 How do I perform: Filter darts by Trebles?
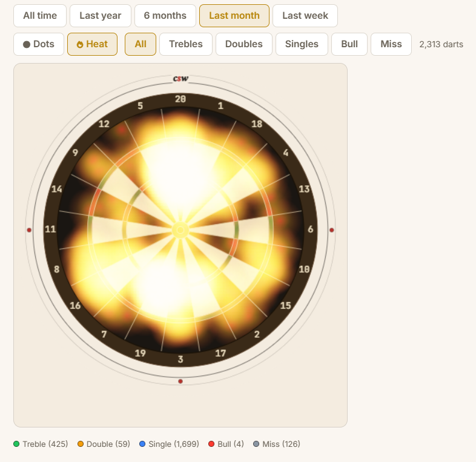point(186,44)
